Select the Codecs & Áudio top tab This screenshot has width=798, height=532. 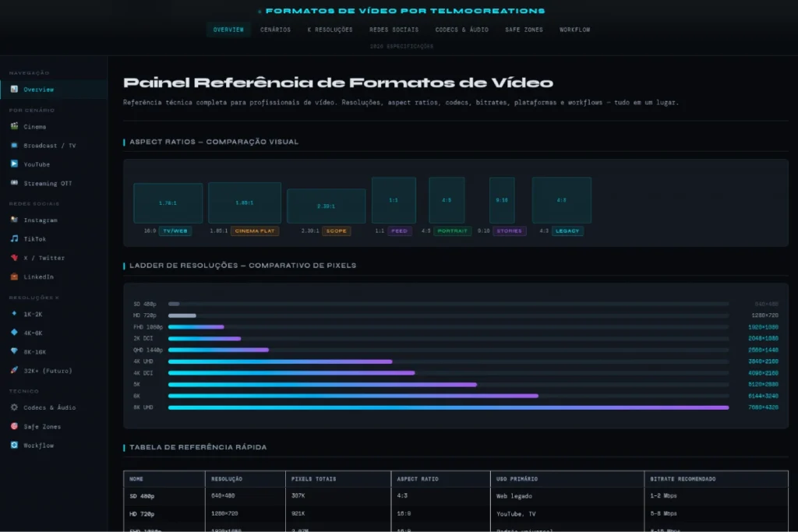click(461, 30)
